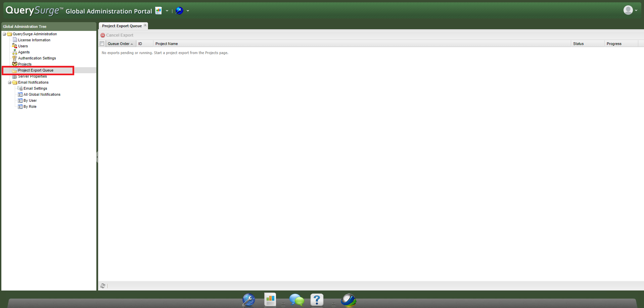Collapse the Email Notifications folder

pos(10,82)
